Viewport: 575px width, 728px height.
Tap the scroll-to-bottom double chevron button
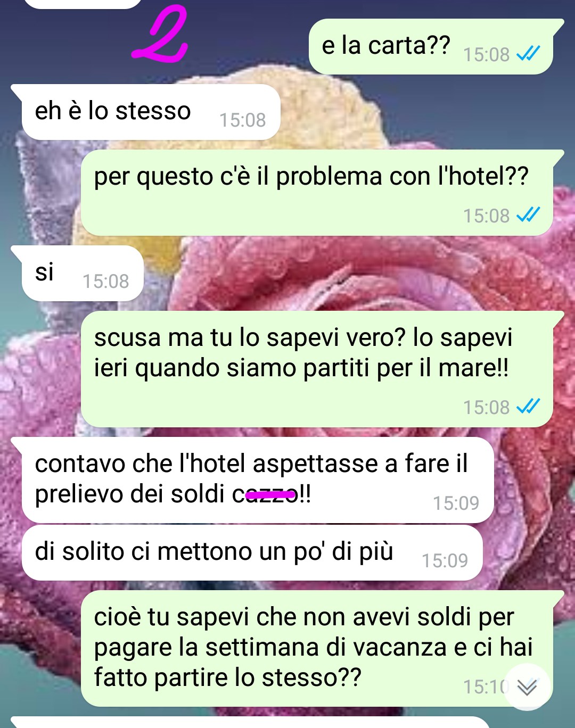point(527,687)
